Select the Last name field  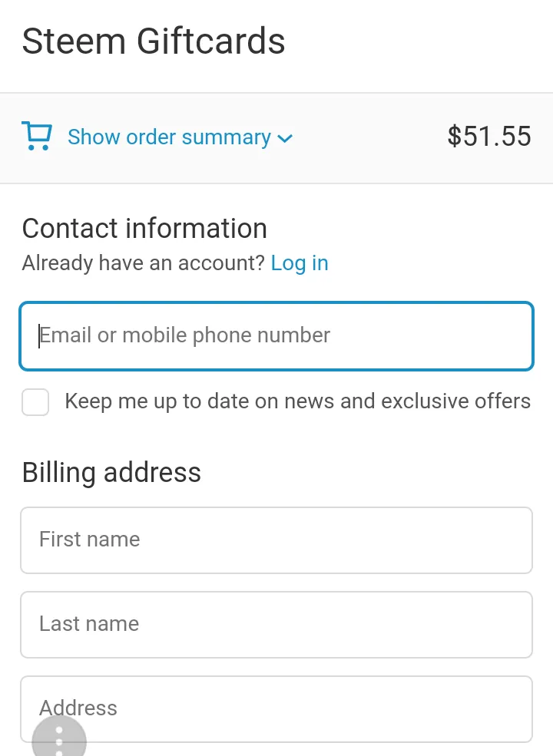(276, 625)
